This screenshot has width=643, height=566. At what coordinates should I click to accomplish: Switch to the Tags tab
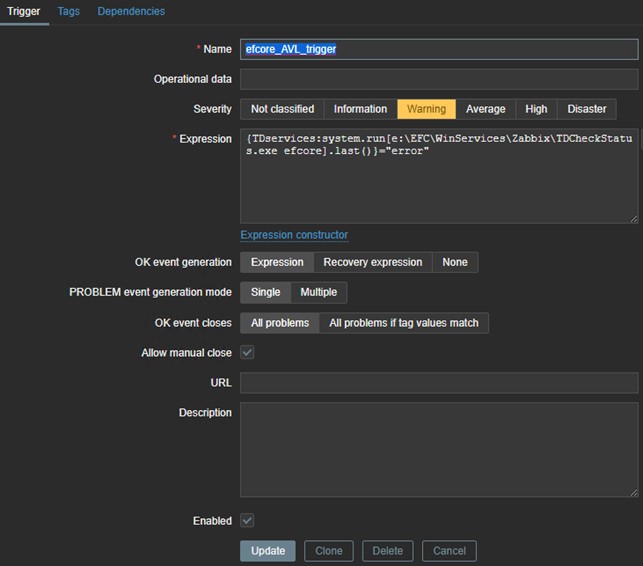point(68,11)
